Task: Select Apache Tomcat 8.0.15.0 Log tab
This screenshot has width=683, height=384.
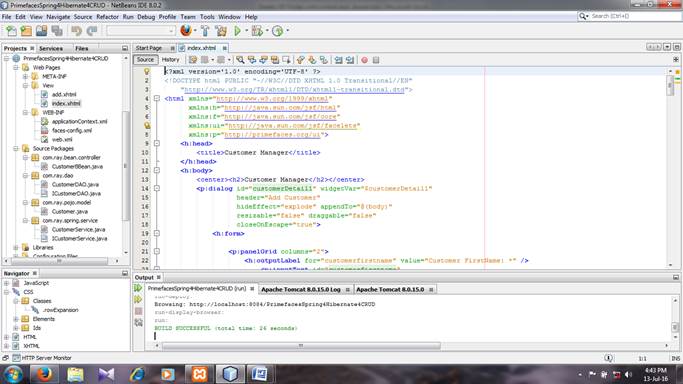Action: point(301,289)
